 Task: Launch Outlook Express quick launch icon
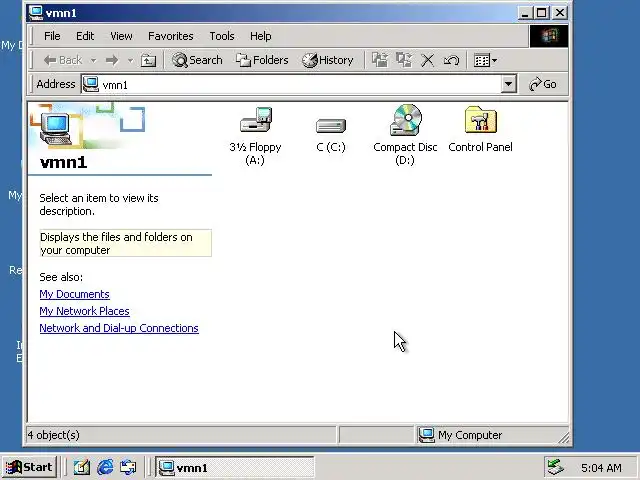click(x=128, y=467)
